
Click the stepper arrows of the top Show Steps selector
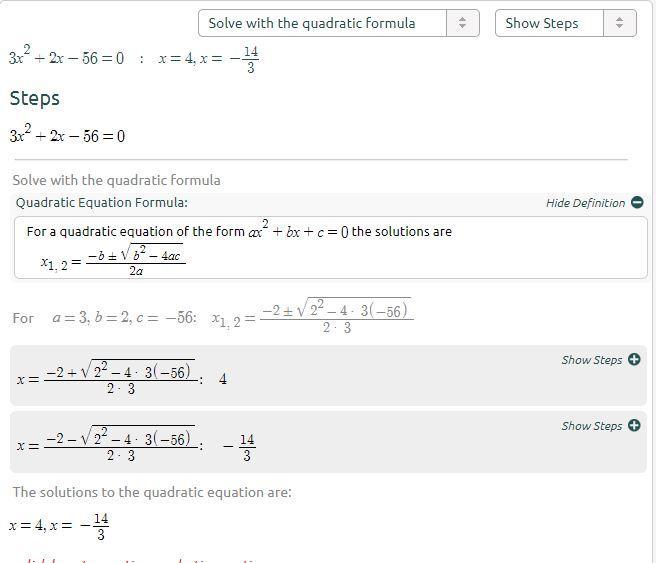(620, 23)
